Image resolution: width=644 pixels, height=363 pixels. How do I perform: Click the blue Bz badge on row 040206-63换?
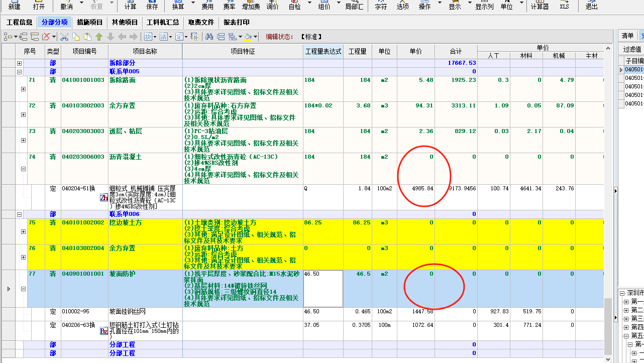tap(104, 331)
